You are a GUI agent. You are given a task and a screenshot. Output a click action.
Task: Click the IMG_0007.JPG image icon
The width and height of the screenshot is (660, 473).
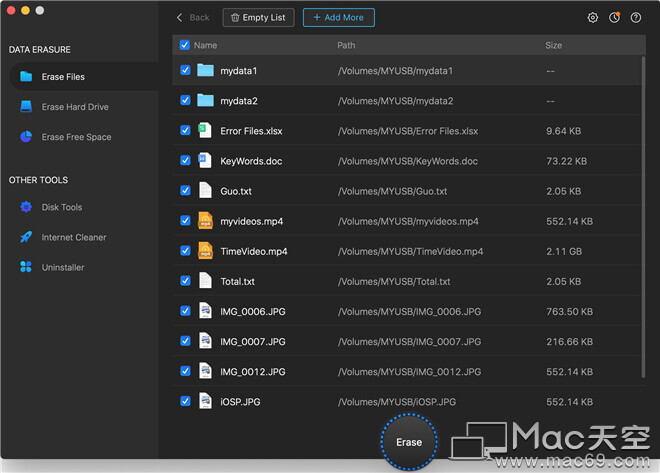[x=205, y=341]
